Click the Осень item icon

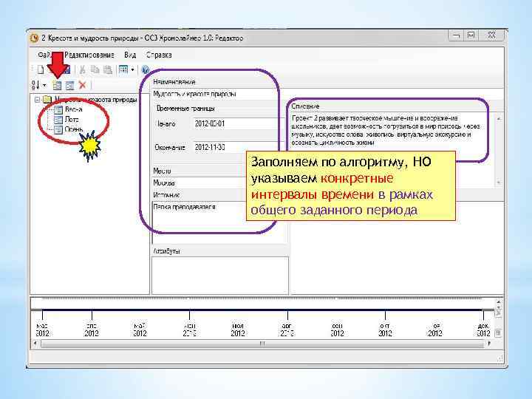point(58,129)
